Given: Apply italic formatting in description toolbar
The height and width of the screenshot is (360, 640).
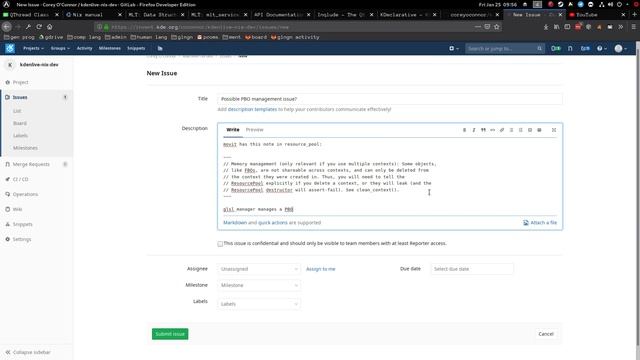Looking at the screenshot, I should click(473, 130).
